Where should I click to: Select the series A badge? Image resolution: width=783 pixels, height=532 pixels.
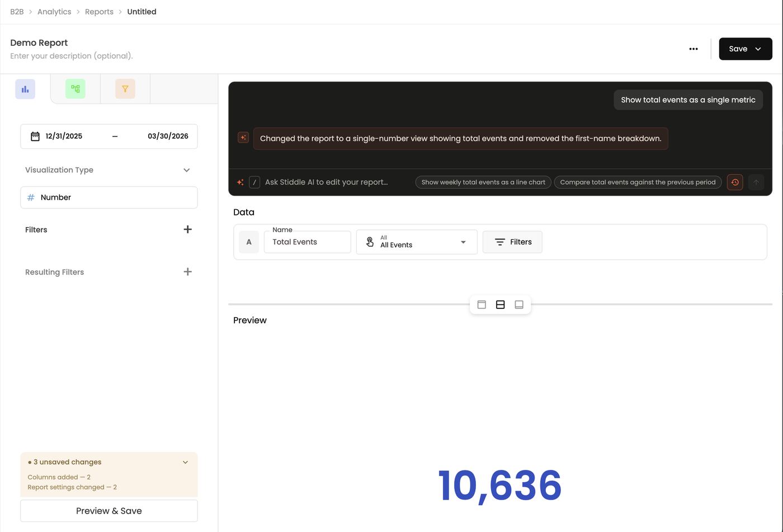click(x=249, y=242)
